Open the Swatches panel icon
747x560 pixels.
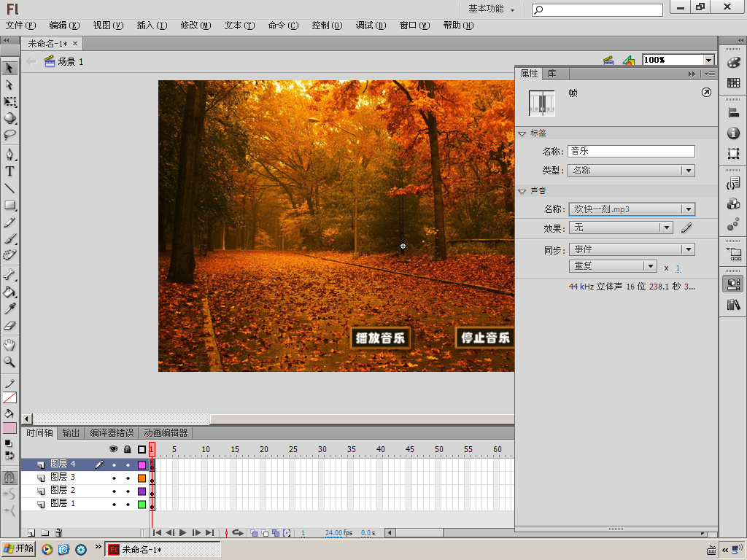click(733, 83)
